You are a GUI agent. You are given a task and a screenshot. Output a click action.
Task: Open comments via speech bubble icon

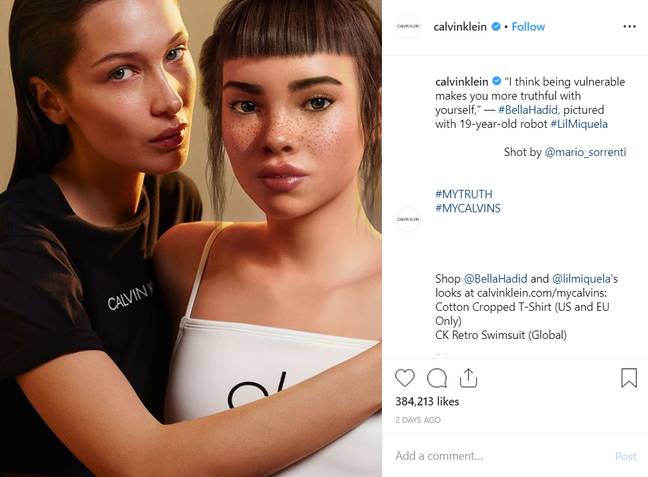point(437,378)
